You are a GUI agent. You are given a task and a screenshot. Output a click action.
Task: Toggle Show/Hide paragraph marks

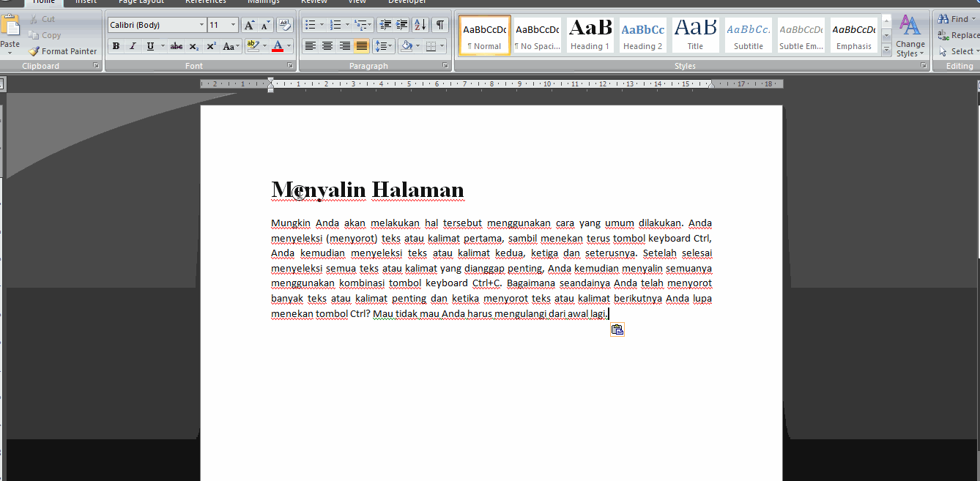point(439,26)
